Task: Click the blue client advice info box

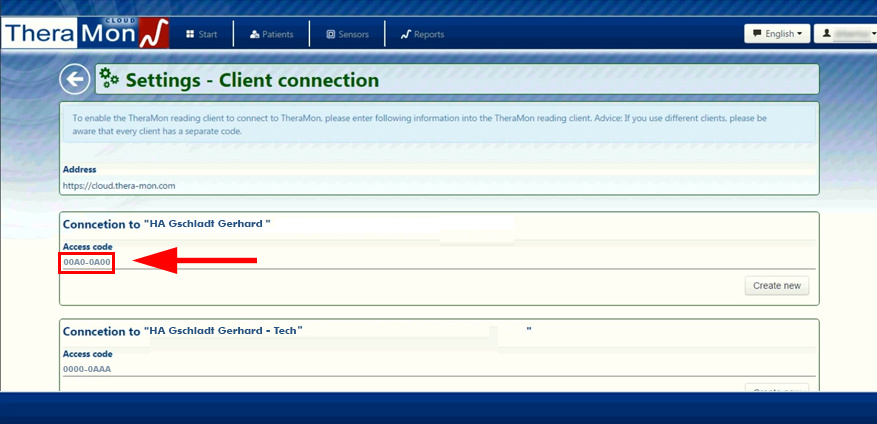Action: point(439,125)
